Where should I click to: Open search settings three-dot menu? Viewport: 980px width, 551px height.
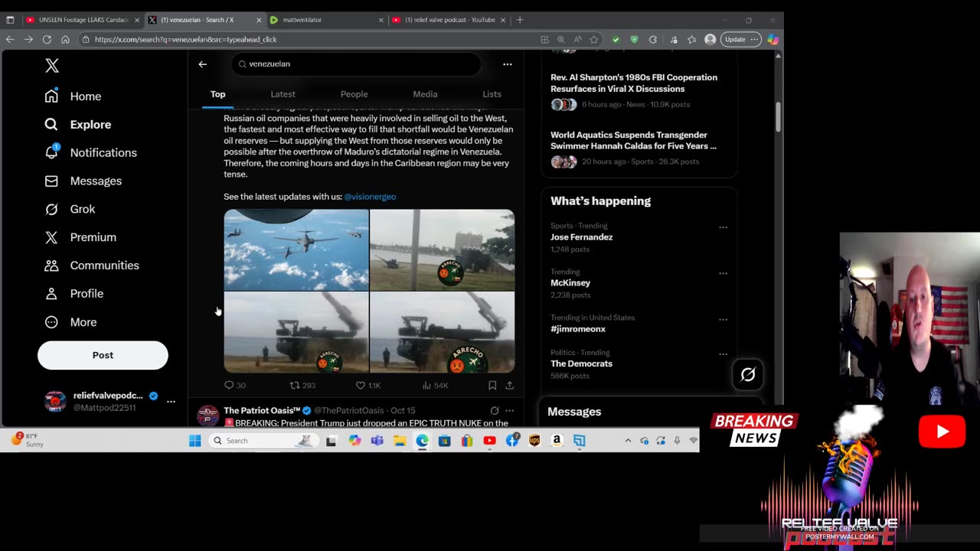(508, 64)
